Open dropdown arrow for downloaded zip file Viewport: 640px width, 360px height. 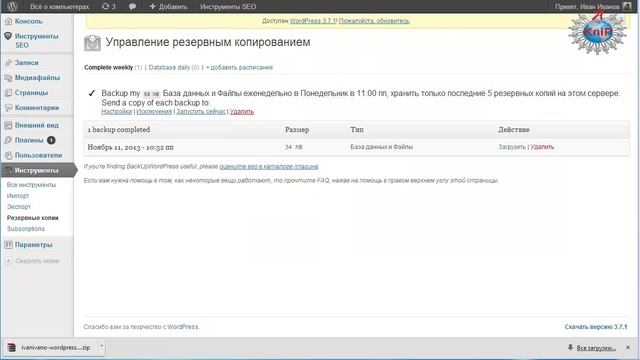click(102, 347)
